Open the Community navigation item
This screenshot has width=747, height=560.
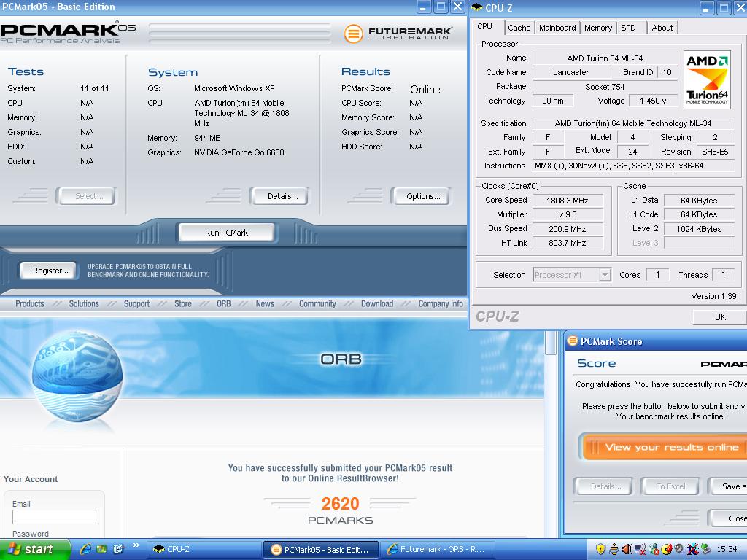317,304
